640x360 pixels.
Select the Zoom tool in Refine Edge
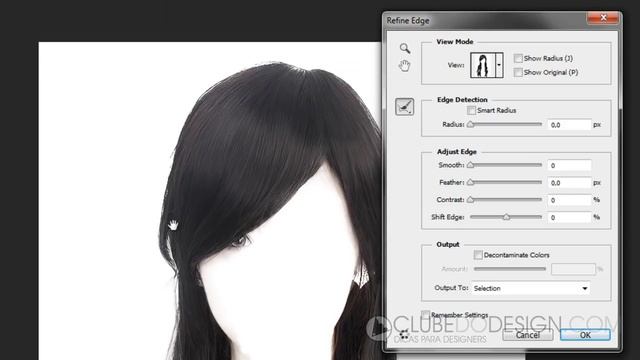click(x=405, y=48)
